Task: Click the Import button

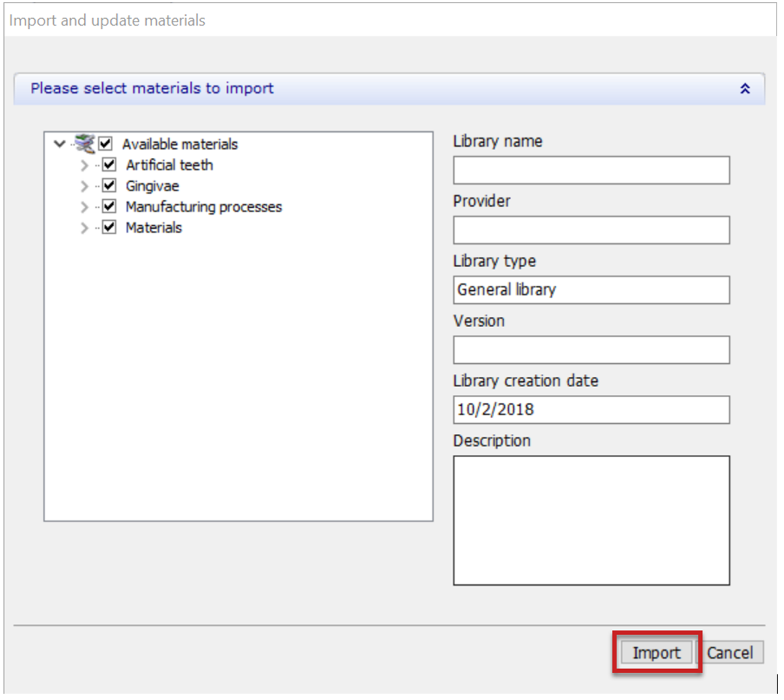Action: point(657,652)
